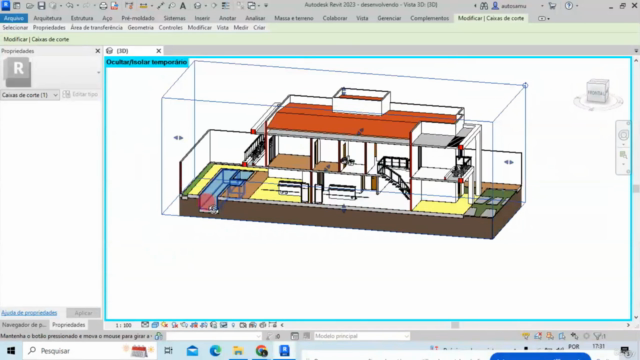Viewport: 640px width, 360px height.
Task: Open the type selector dropdown arrow in Propriedades
Action: point(98,73)
